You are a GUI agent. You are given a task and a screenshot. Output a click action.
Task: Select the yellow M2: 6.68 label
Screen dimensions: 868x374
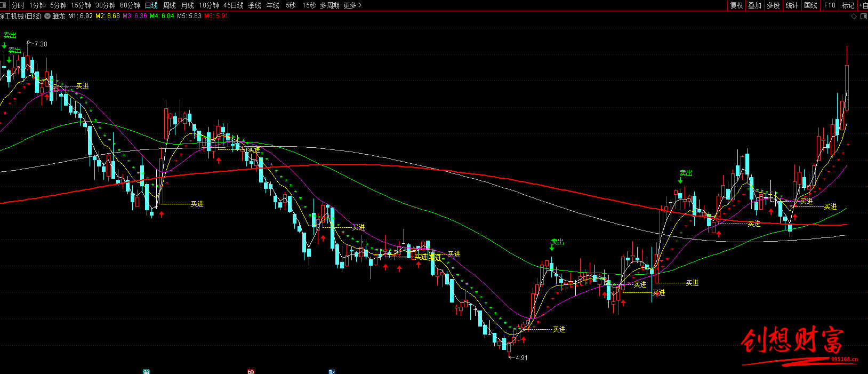(108, 16)
